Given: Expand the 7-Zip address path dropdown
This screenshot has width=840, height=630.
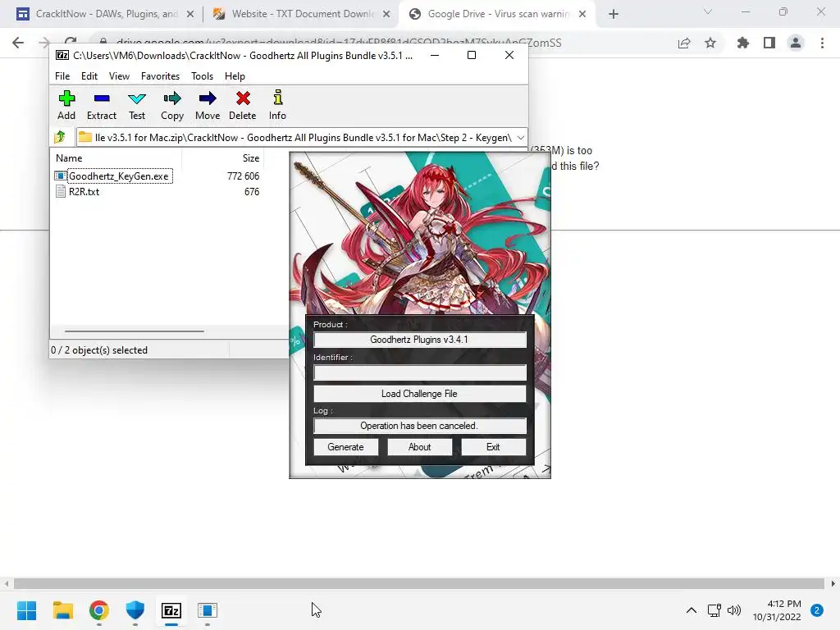Looking at the screenshot, I should tap(520, 138).
